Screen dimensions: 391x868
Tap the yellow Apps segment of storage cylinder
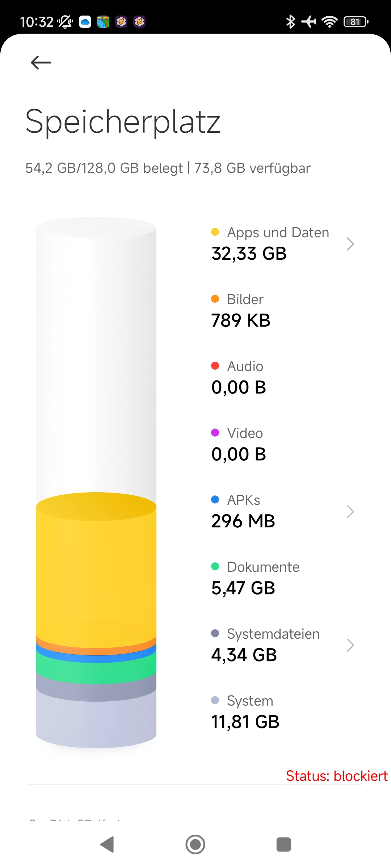96,575
